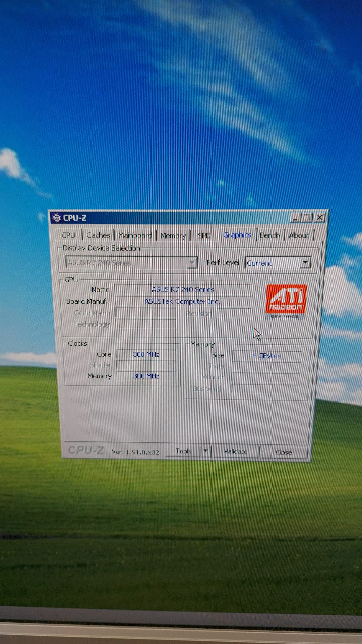Click the CPU-Z logo text at the bottom
Viewport: 362px width, 644px height.
point(86,450)
